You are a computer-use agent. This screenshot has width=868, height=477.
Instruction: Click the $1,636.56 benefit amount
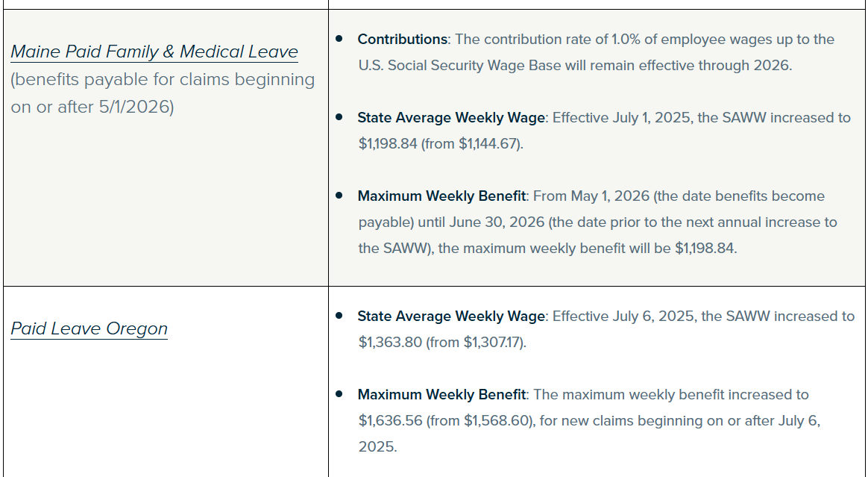390,420
